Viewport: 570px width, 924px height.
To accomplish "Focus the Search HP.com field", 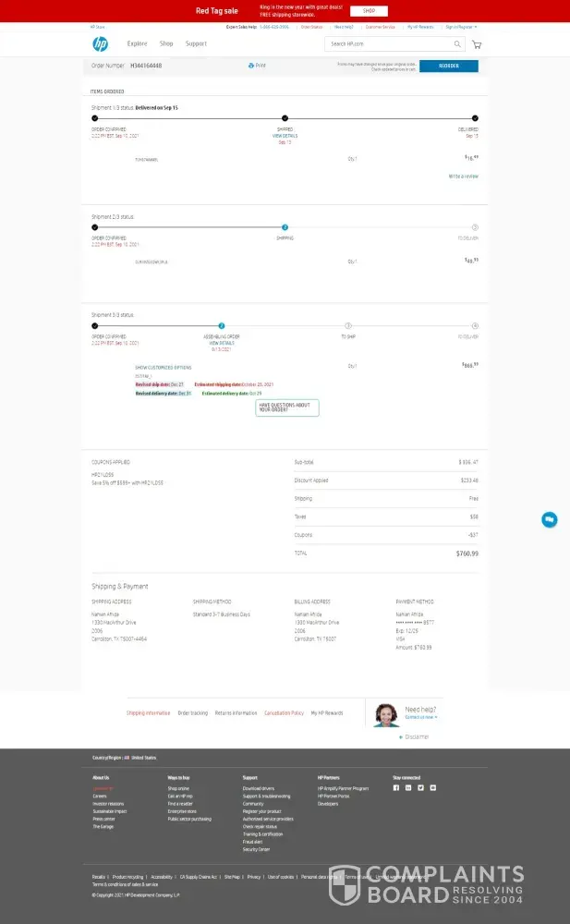I will click(x=388, y=44).
